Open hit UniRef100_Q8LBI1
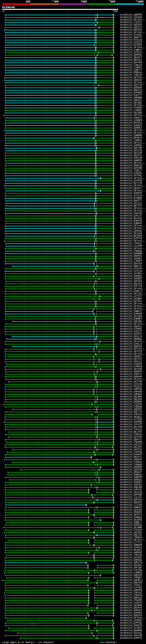Screen dimensions: 146x644 pos(131,326)
